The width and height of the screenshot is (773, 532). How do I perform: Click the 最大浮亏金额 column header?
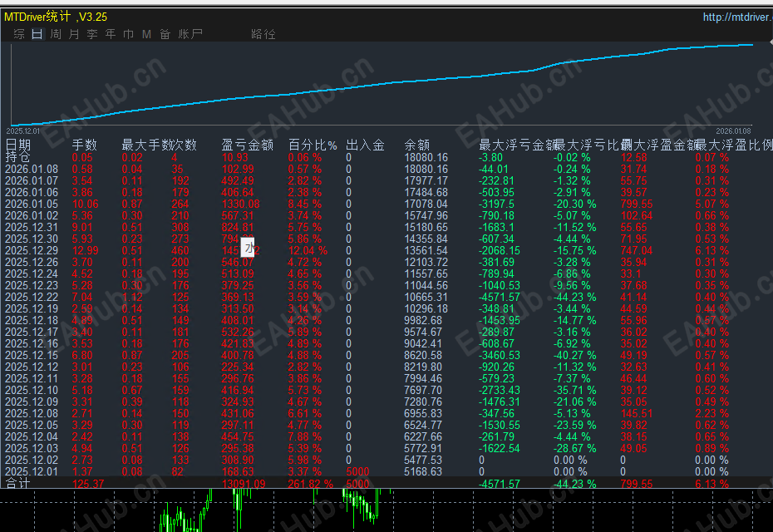[517, 145]
